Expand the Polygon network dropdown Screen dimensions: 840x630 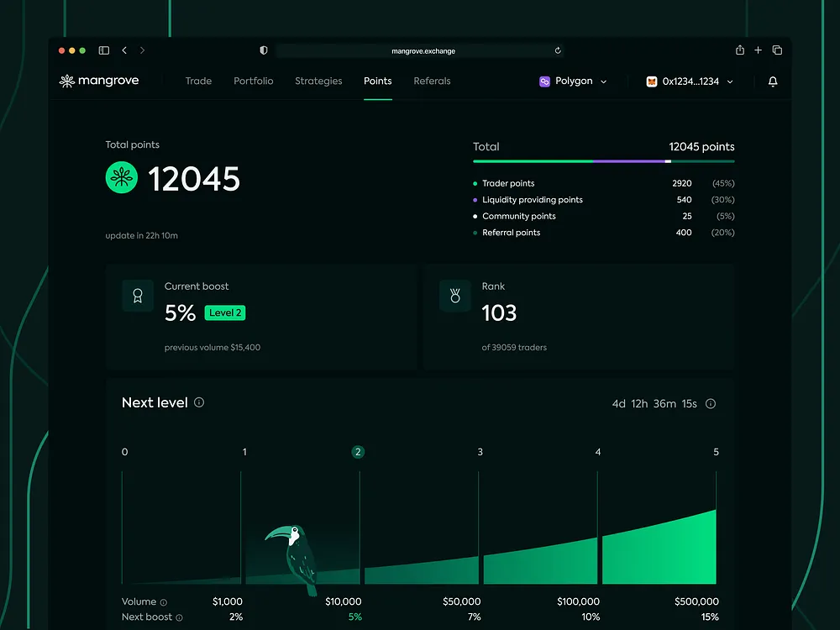click(x=602, y=81)
